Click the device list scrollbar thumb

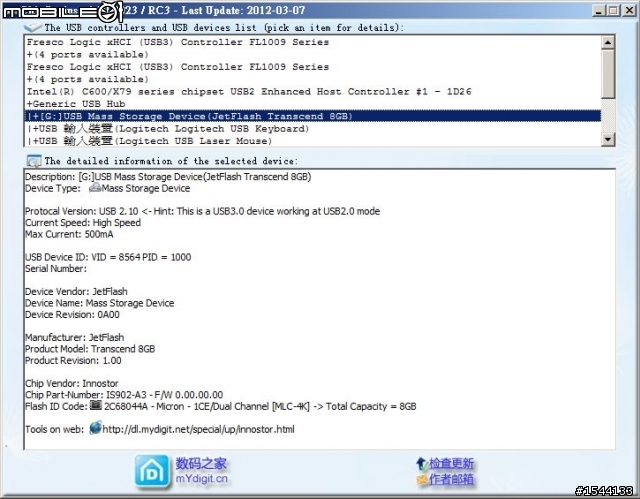[608, 74]
